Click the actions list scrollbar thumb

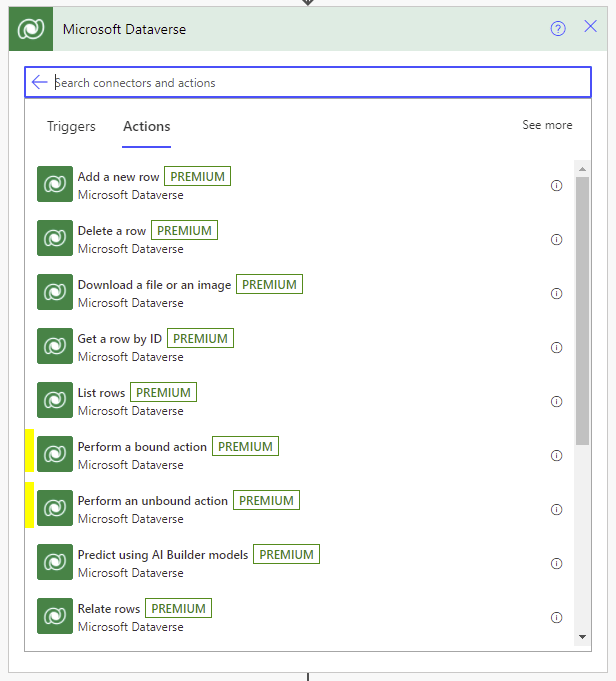[x=583, y=311]
